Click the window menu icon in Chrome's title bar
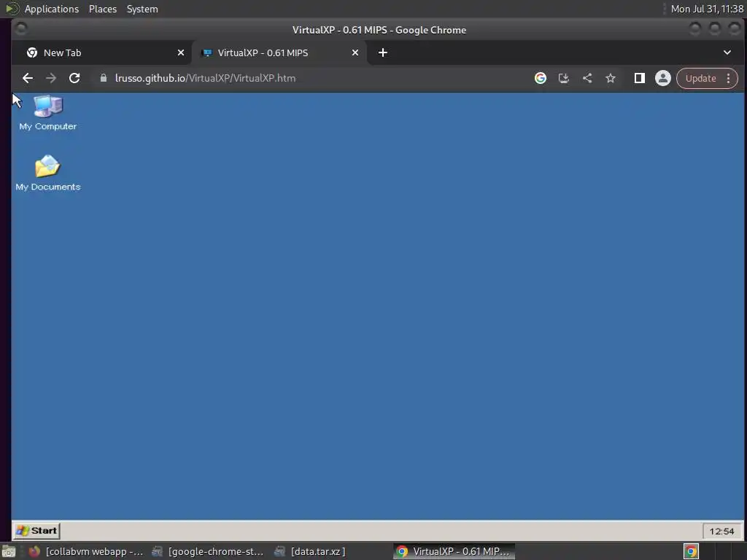The height and width of the screenshot is (560, 747). click(x=21, y=29)
